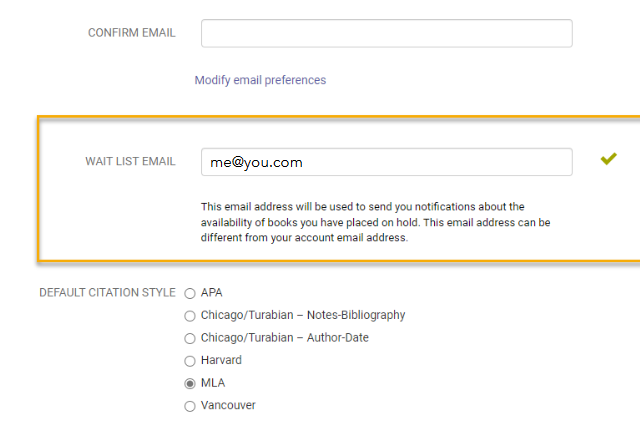This screenshot has height=440, width=640.
Task: Click the MLA option label text
Action: [x=212, y=383]
